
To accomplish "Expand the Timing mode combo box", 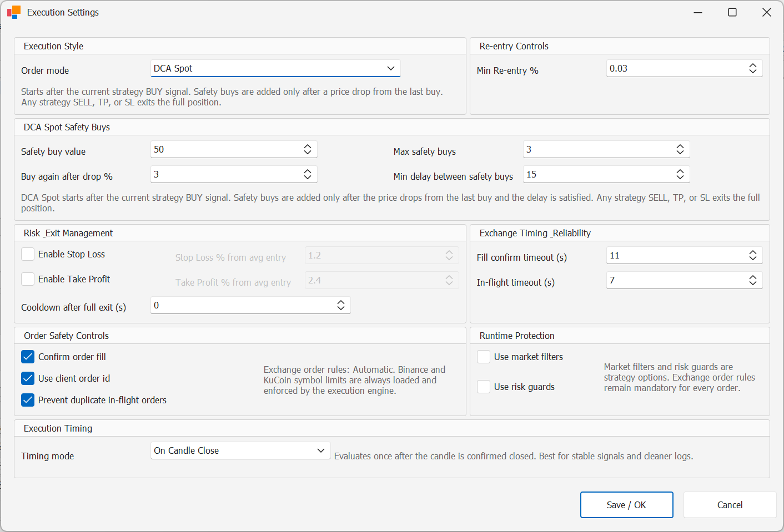I will coord(240,450).
